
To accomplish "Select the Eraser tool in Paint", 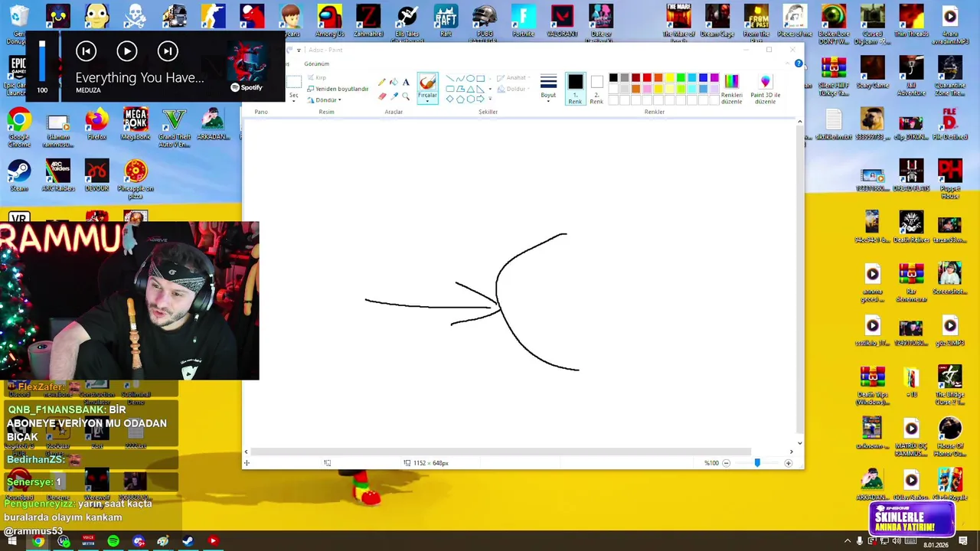I will [x=382, y=96].
